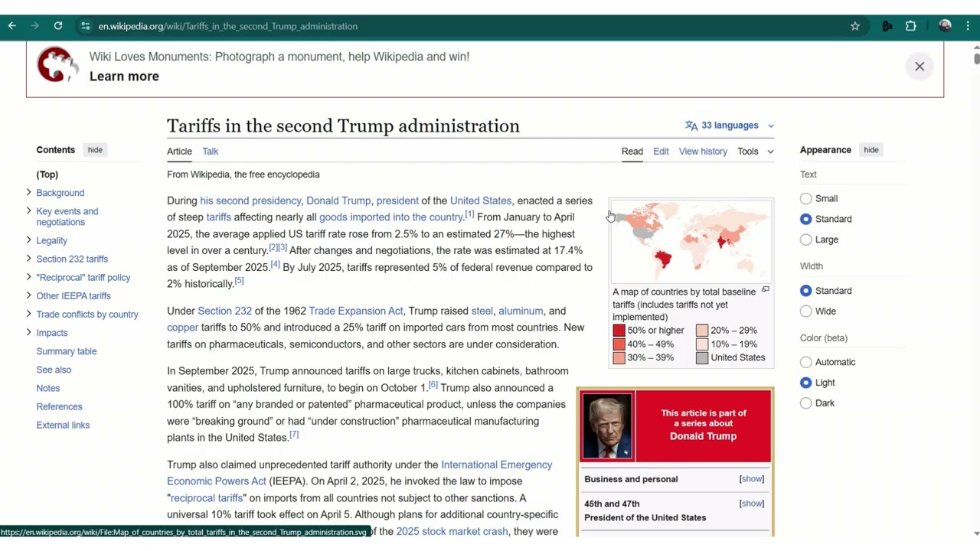Viewport: 980px width, 551px height.
Task: Jump to External links in contents
Action: (x=63, y=425)
